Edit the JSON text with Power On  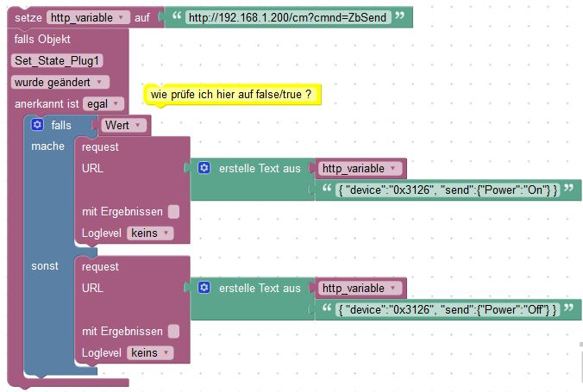(448, 190)
